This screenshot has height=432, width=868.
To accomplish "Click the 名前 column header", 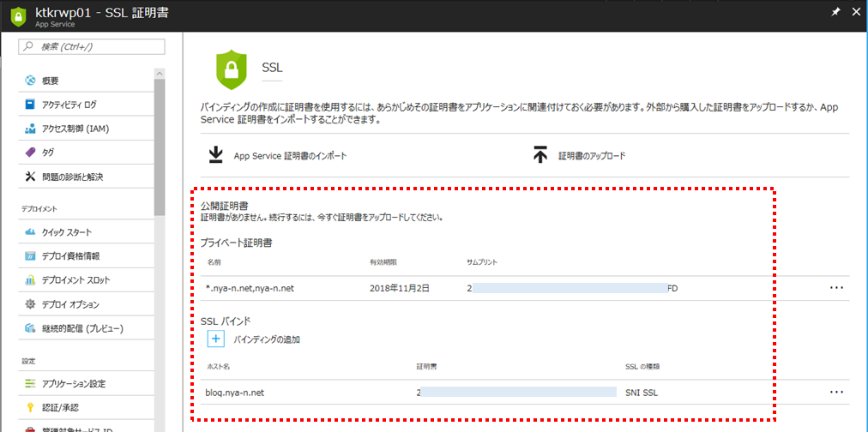I will point(213,261).
